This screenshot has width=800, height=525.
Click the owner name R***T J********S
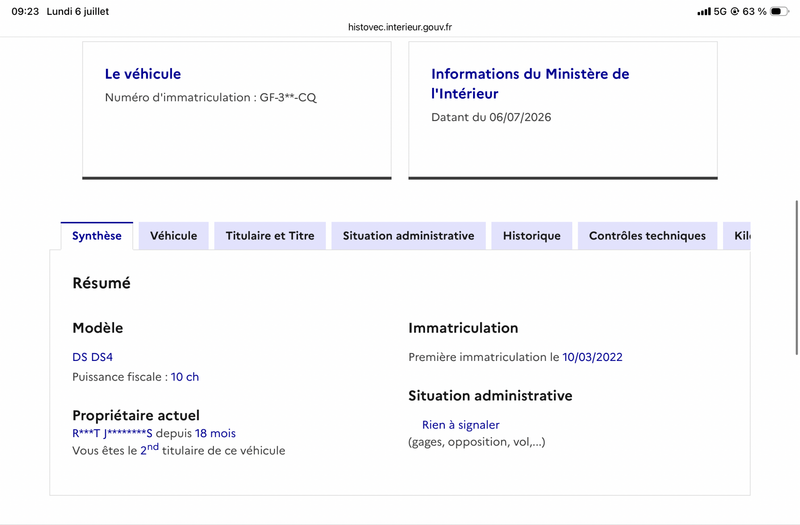tap(112, 434)
